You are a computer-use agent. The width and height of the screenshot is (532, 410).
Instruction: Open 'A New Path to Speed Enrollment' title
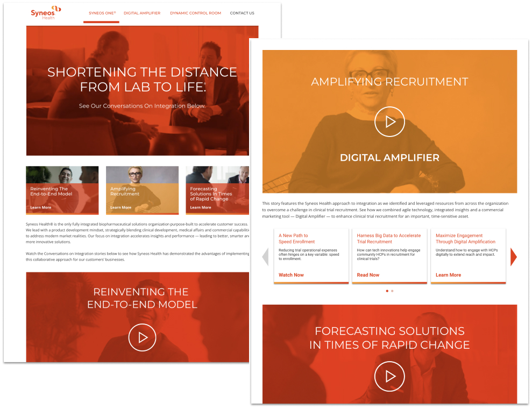296,239
